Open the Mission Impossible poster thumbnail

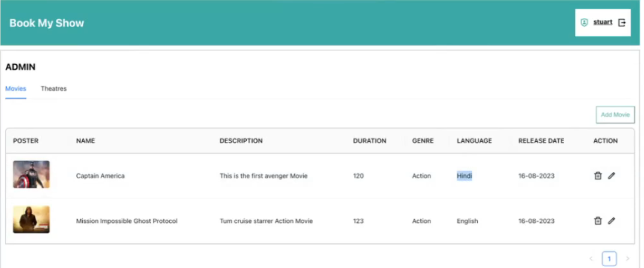point(31,219)
